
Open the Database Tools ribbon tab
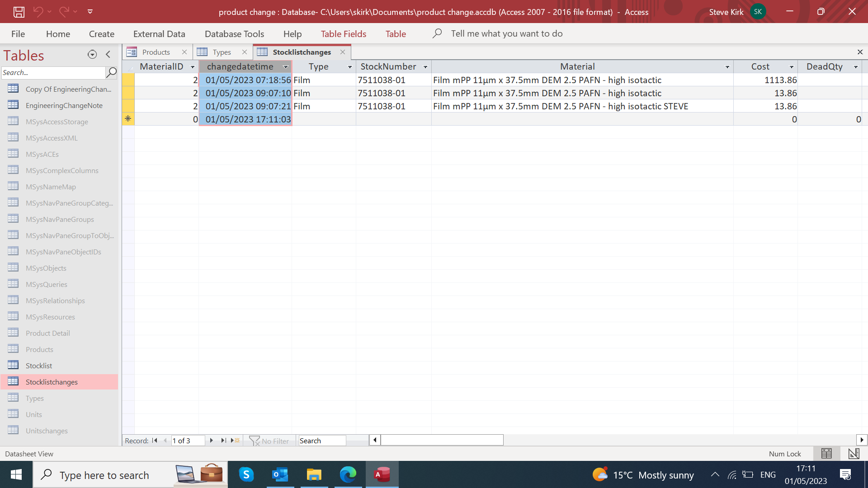pyautogui.click(x=234, y=34)
